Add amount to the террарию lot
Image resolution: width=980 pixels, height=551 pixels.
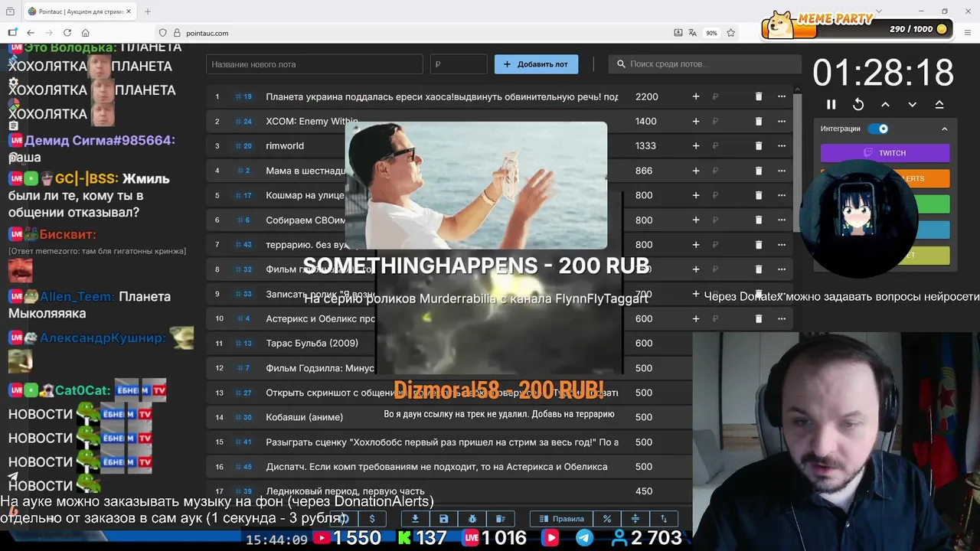point(696,244)
